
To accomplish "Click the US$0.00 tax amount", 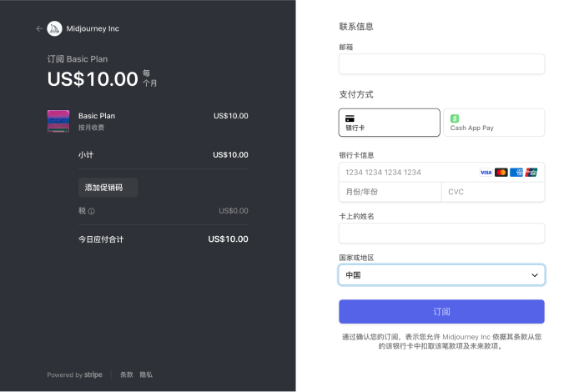I will [x=233, y=211].
